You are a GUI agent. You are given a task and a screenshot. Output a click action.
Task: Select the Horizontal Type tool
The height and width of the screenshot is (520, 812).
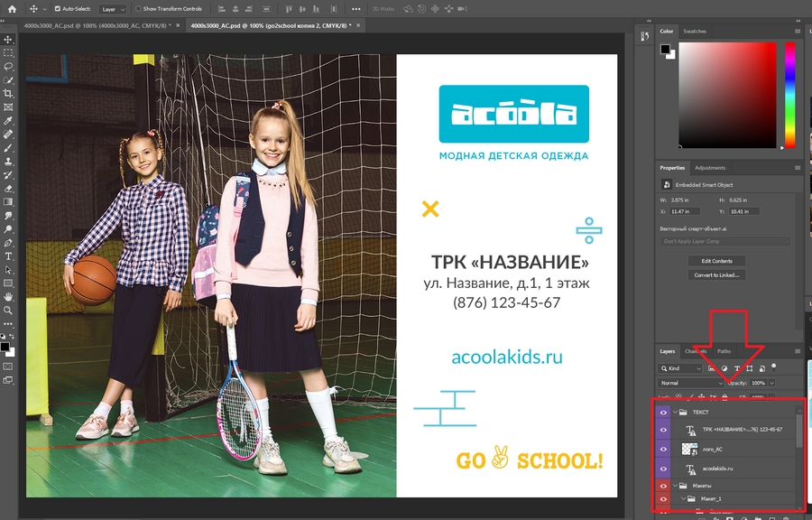8,256
